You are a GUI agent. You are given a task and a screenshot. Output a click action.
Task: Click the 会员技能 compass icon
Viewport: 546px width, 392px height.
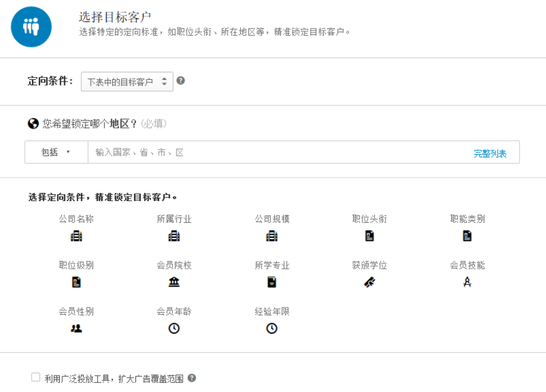tap(467, 282)
